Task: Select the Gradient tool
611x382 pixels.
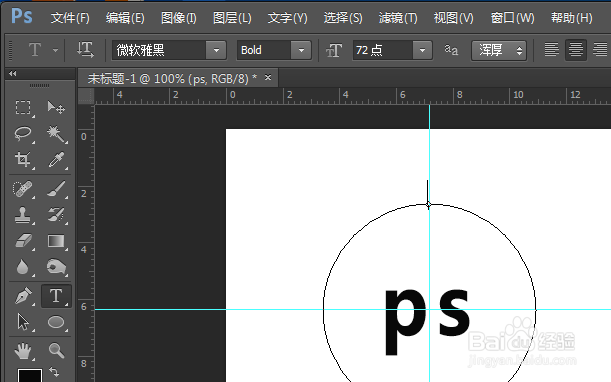Action: pyautogui.click(x=56, y=241)
